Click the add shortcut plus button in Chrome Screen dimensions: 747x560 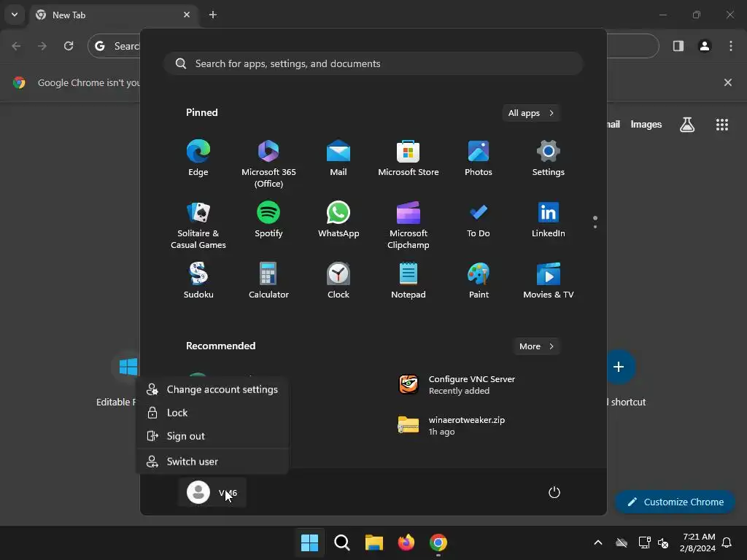619,367
